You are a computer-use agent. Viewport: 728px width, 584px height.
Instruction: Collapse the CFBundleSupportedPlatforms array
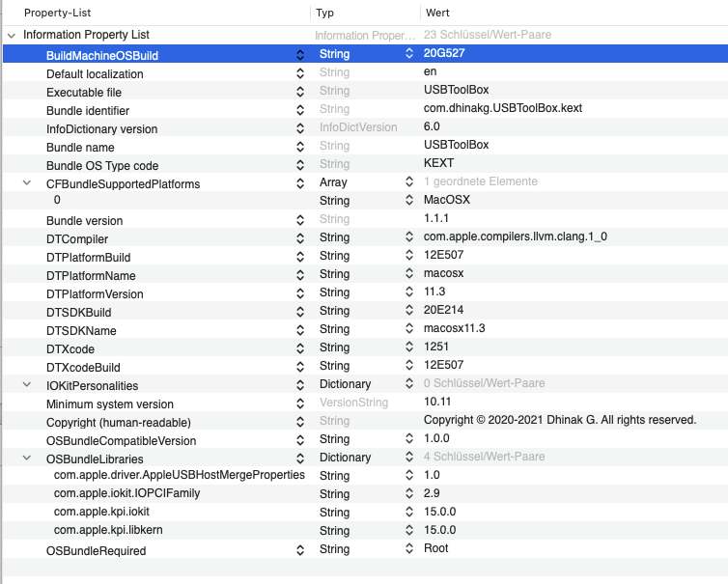[27, 182]
